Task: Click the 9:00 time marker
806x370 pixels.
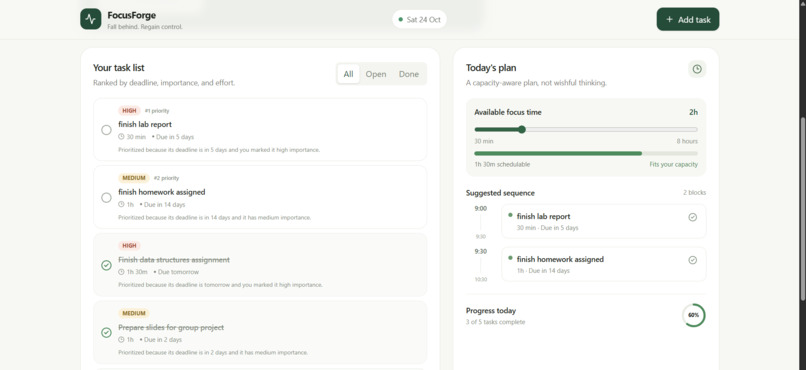Action: [481, 209]
